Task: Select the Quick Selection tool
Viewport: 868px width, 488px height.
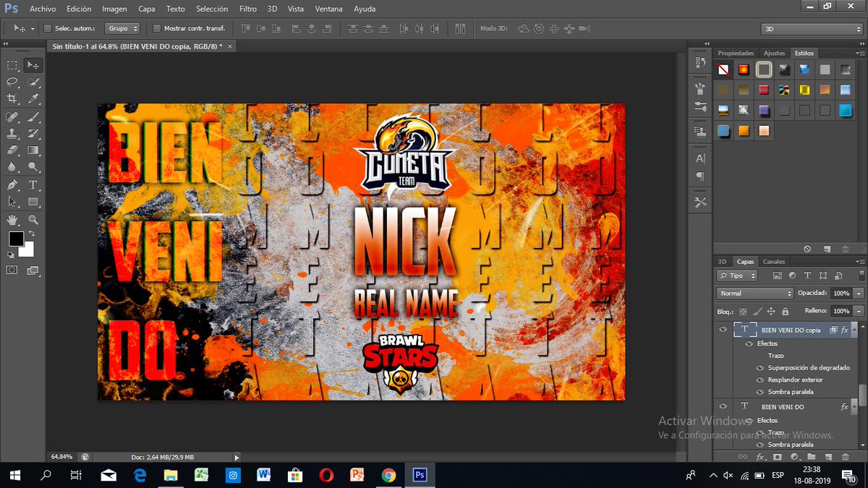Action: (33, 82)
